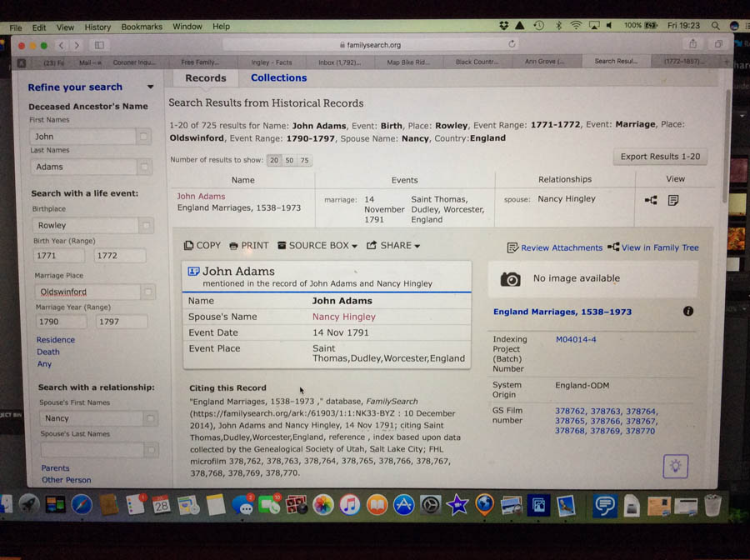
Task: Open System Preferences from the Dock
Action: pos(431,505)
